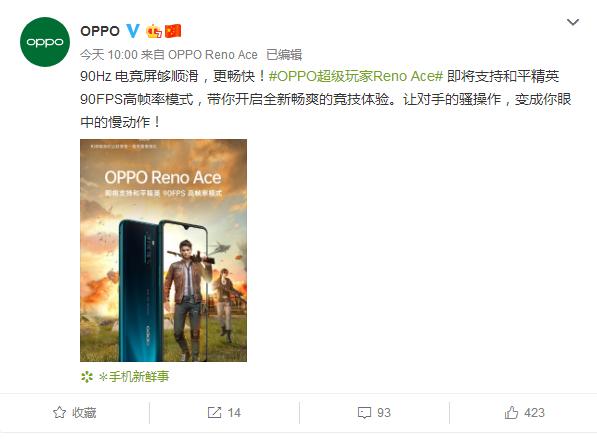The image size is (597, 440).
Task: Open hashtag #OPPO超级玩家Reno Ace# topic
Action: click(356, 76)
